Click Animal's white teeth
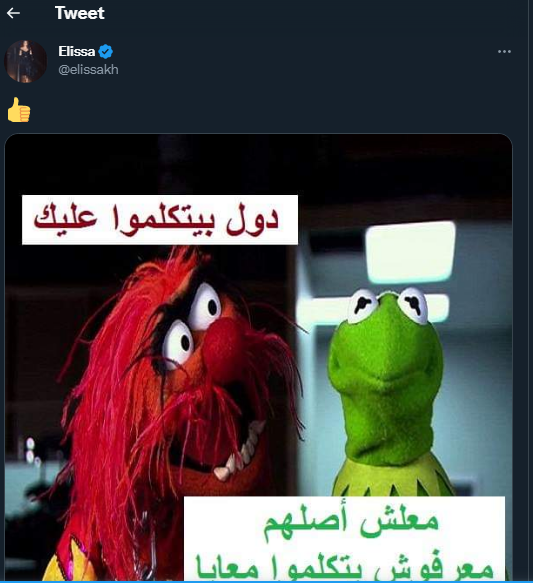 [242, 452]
